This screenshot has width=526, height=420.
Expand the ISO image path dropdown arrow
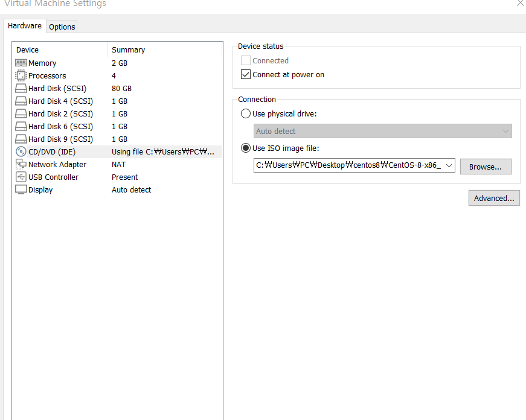click(x=449, y=165)
